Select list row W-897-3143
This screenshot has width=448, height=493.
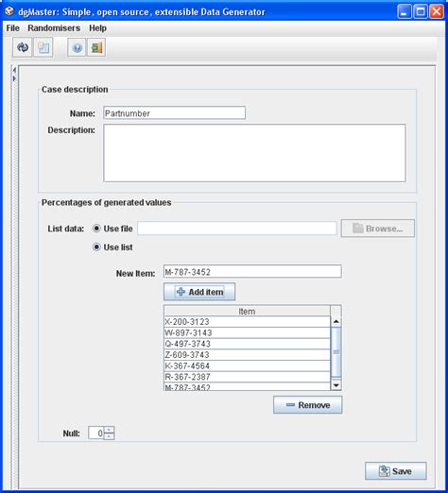(247, 332)
